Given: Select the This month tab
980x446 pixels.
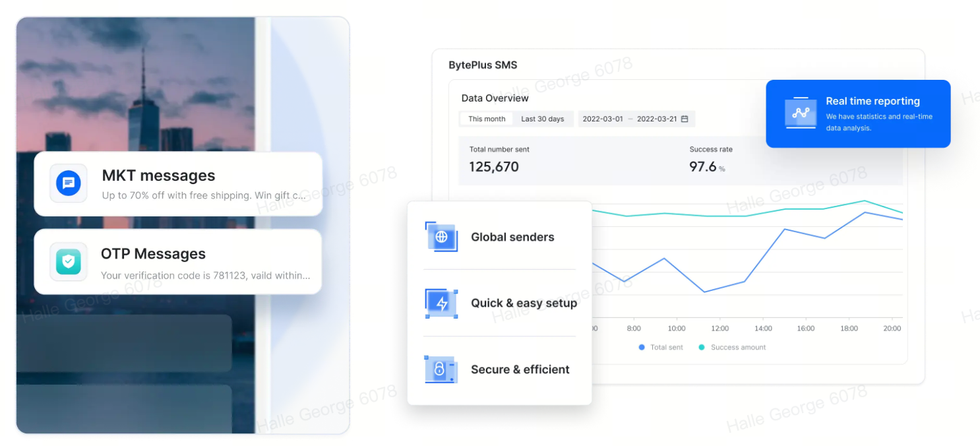Looking at the screenshot, I should pyautogui.click(x=487, y=119).
